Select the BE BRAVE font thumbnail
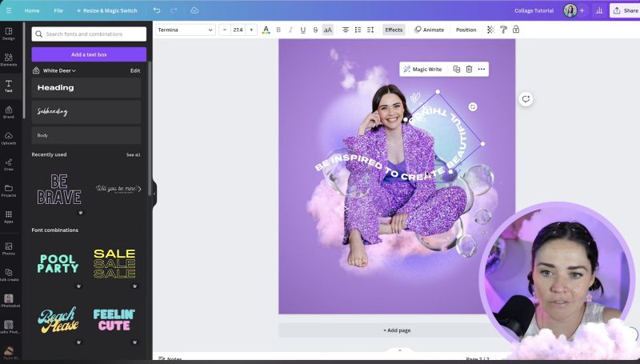This screenshot has height=364, width=640. coord(58,190)
